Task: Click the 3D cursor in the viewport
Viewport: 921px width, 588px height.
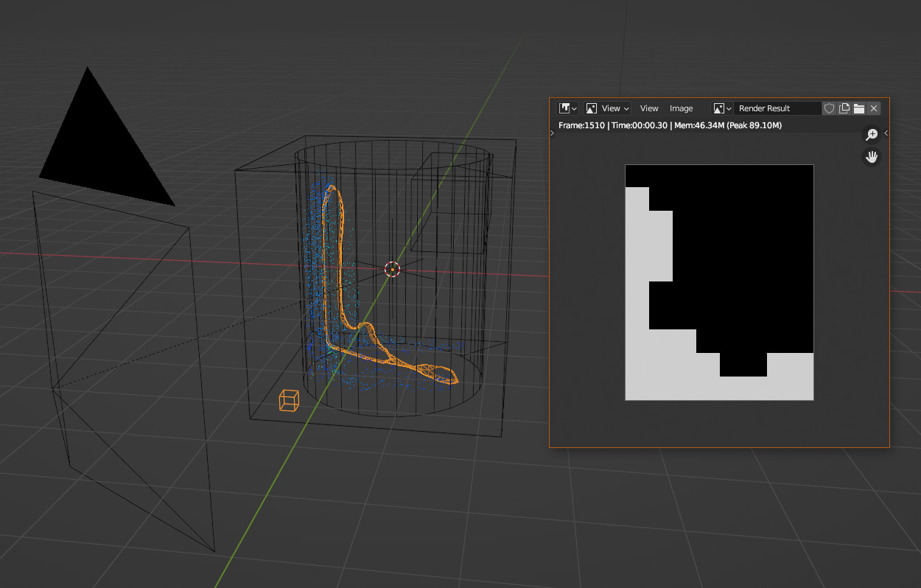Action: click(393, 270)
